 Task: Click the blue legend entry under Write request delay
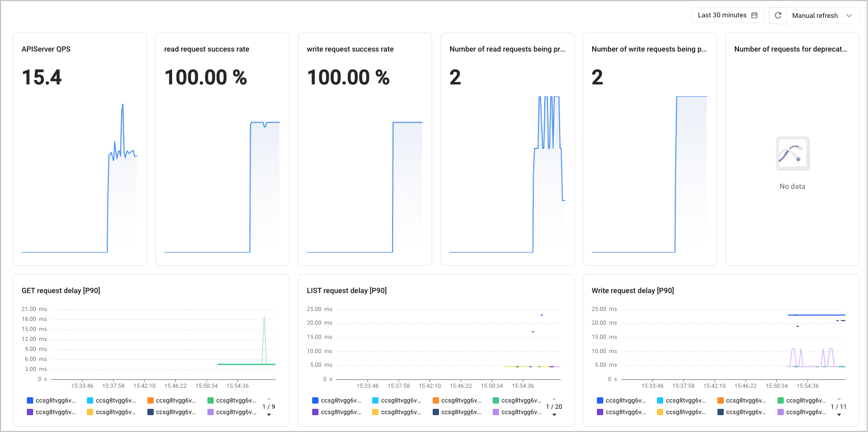tap(622, 400)
